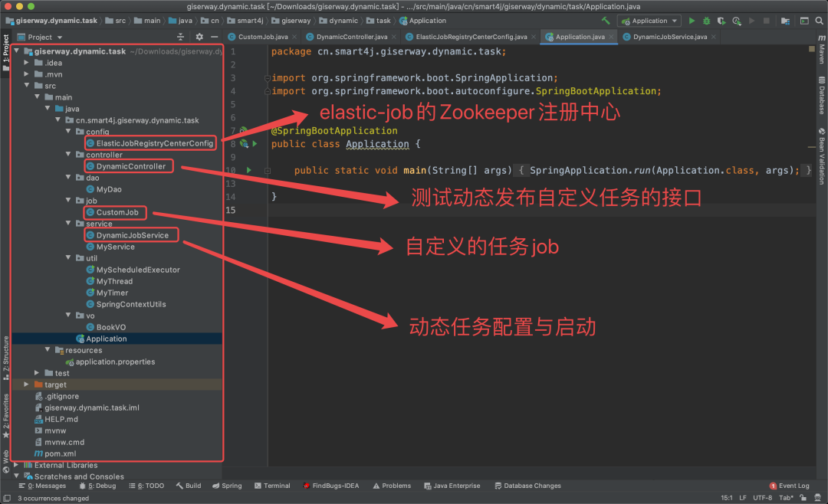Open Search Everywhere magnifier icon
828x504 pixels.
pos(819,21)
